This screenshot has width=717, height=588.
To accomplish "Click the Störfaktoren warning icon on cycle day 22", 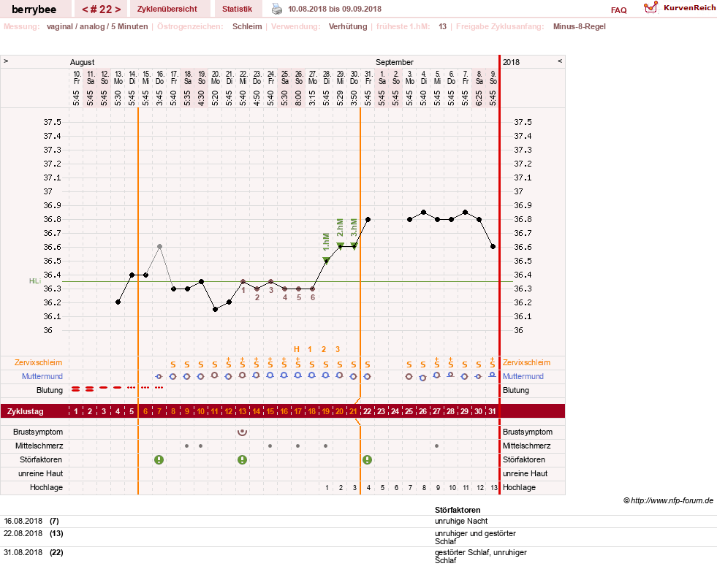I will [x=367, y=459].
